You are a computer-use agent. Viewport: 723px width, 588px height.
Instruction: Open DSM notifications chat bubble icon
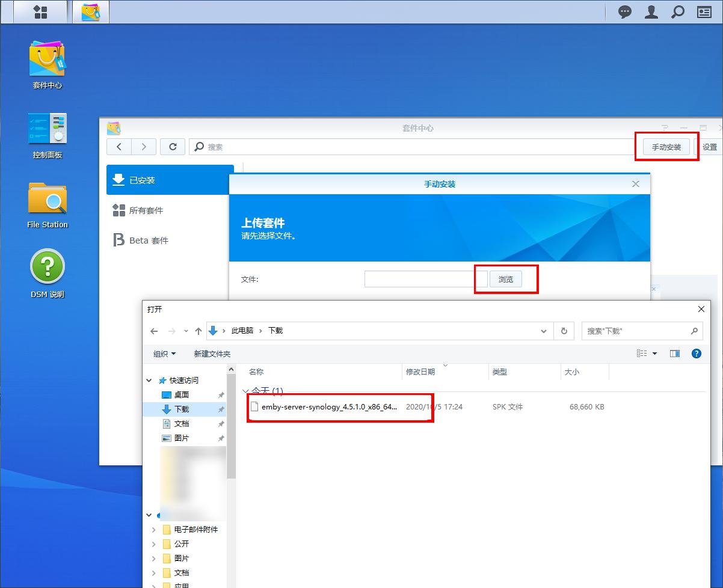pyautogui.click(x=626, y=12)
